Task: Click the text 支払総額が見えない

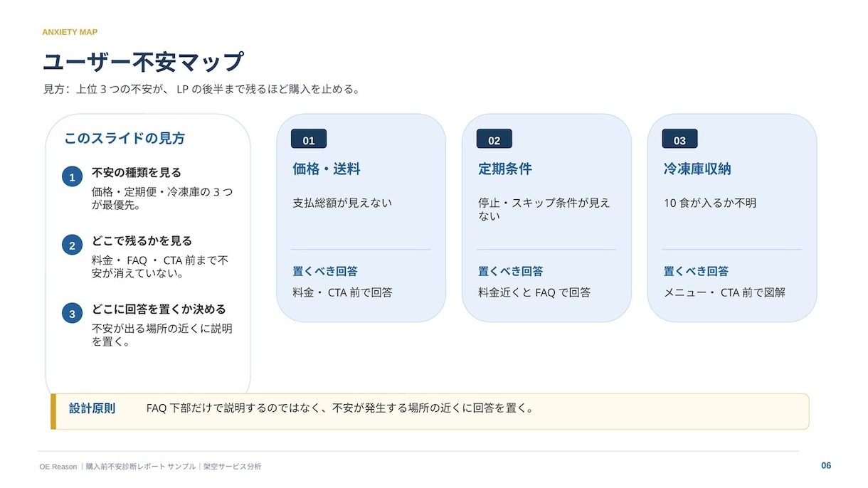Action: (x=342, y=203)
